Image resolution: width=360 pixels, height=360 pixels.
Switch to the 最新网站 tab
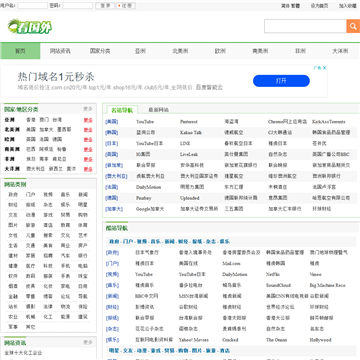point(159,110)
